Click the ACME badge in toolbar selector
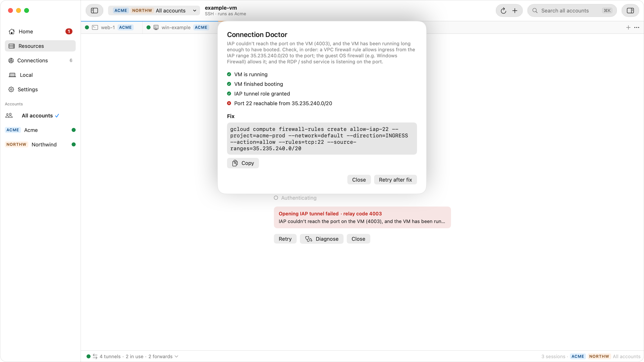Image resolution: width=644 pixels, height=362 pixels. (x=121, y=10)
